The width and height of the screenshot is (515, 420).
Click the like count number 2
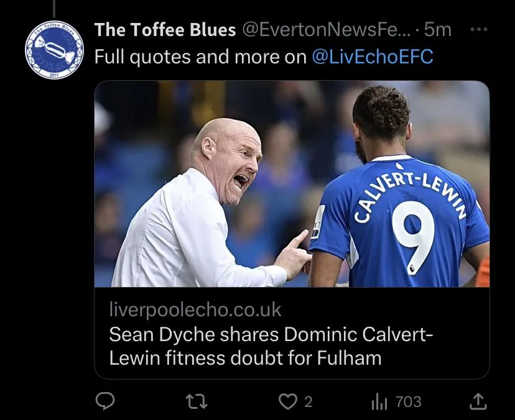coord(308,402)
